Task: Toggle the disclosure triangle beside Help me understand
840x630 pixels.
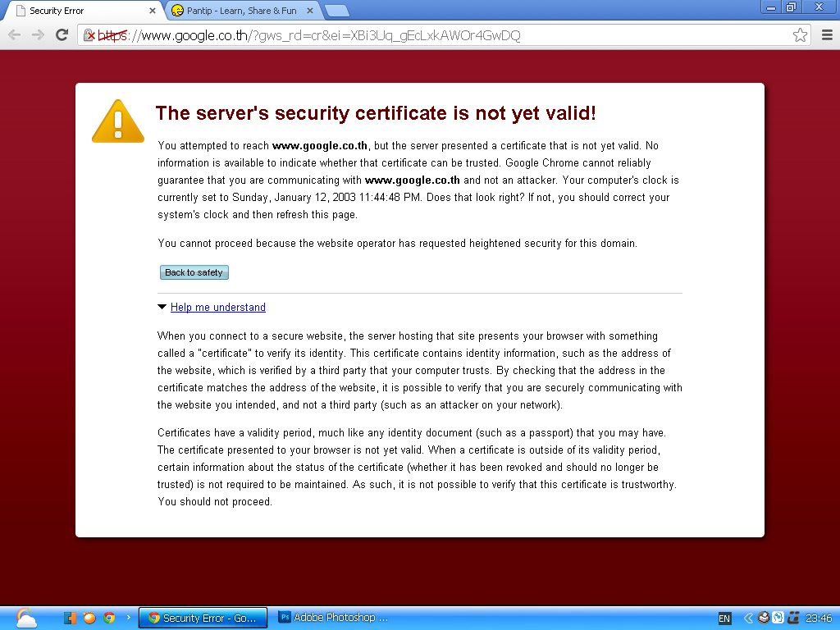Action: (162, 307)
